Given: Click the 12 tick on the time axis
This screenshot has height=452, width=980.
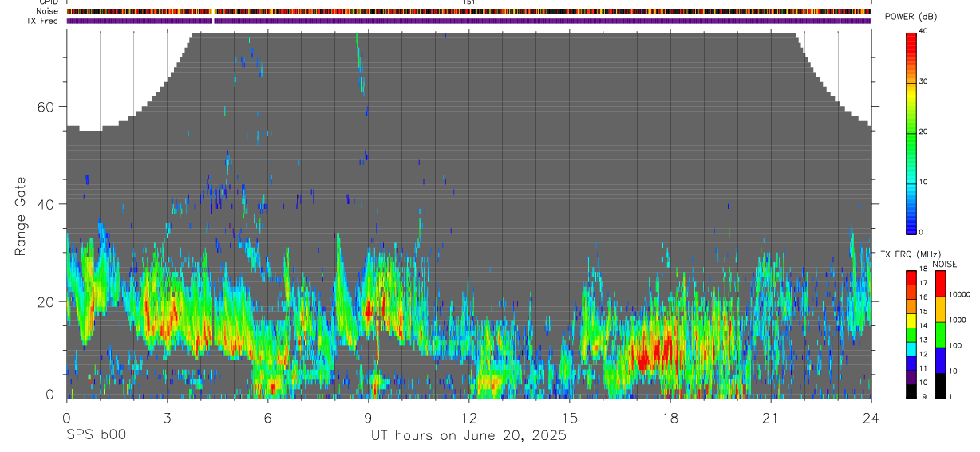Looking at the screenshot, I should [x=468, y=418].
